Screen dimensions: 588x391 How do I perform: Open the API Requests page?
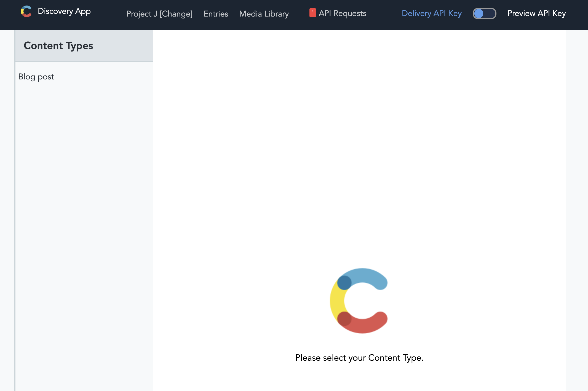click(x=342, y=13)
